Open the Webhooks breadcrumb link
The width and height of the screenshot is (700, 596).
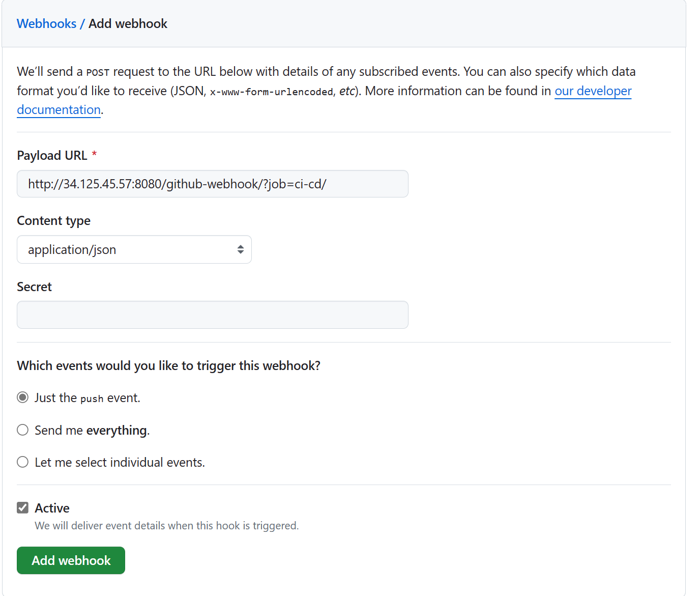pos(46,24)
